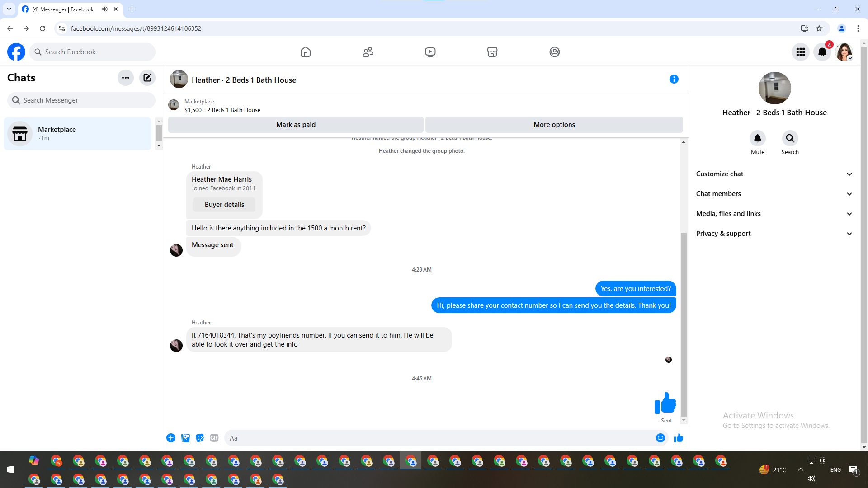Open the nine-dot menu grid icon

801,52
